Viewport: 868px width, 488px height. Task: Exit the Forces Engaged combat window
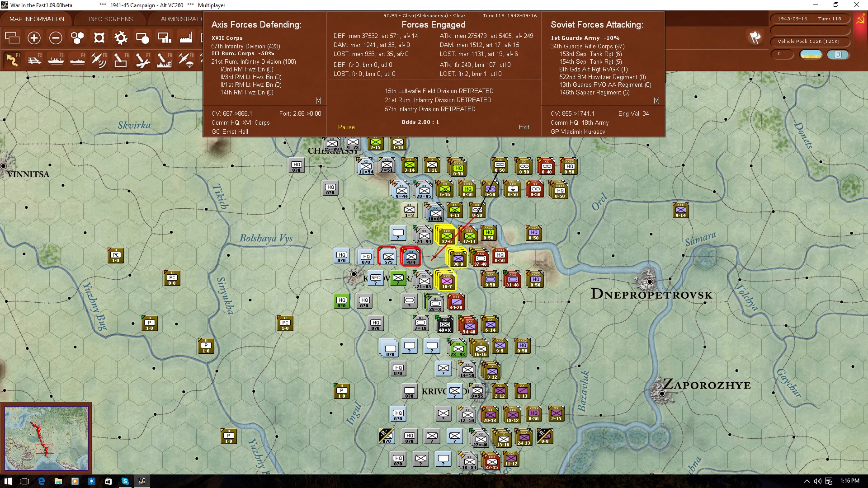pos(524,127)
